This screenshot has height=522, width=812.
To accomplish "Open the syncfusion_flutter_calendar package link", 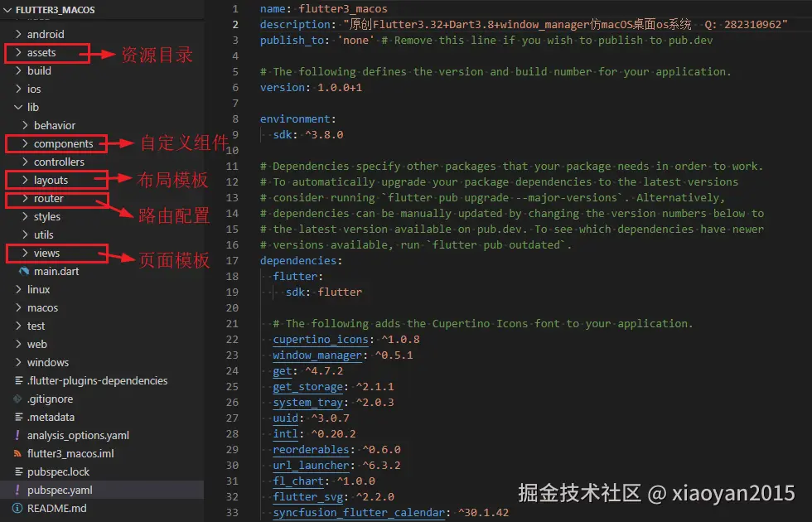I will coord(359,513).
